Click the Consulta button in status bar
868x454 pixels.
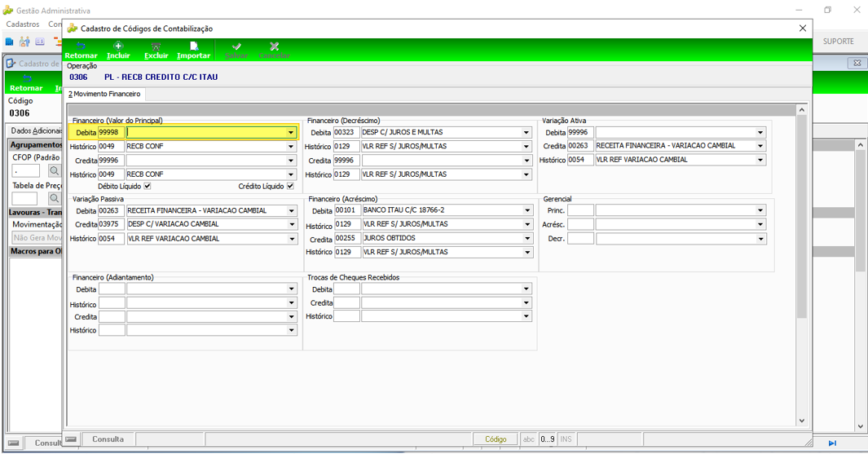108,439
